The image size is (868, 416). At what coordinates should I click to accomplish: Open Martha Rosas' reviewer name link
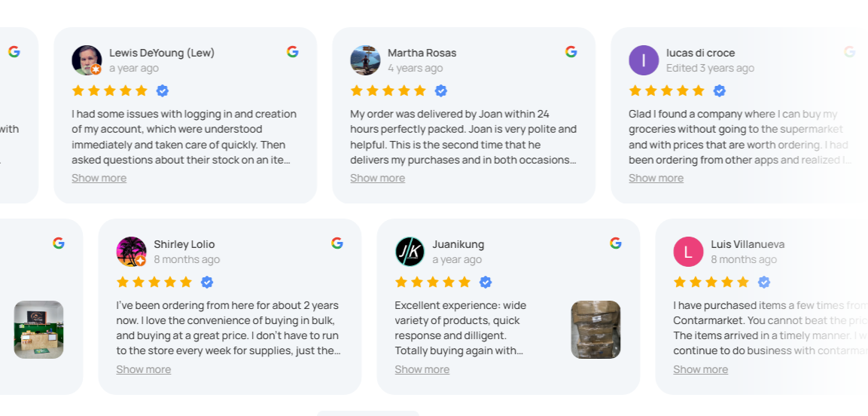click(422, 53)
